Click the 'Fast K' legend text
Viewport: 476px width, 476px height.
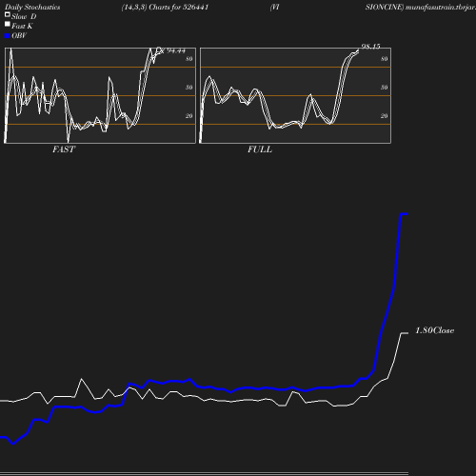point(22,26)
